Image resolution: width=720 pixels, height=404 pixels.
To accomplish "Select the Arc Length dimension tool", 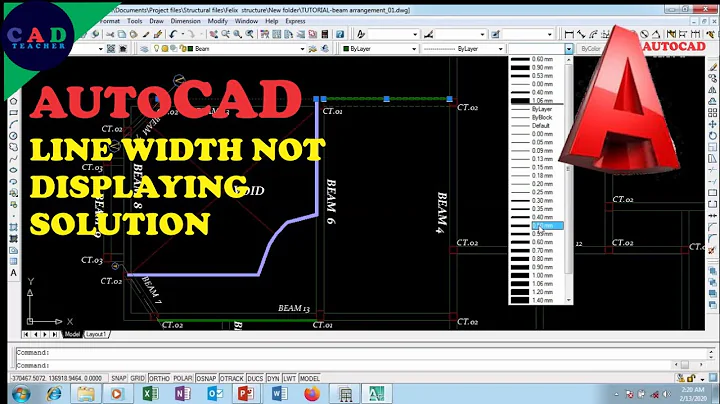I will (x=593, y=34).
